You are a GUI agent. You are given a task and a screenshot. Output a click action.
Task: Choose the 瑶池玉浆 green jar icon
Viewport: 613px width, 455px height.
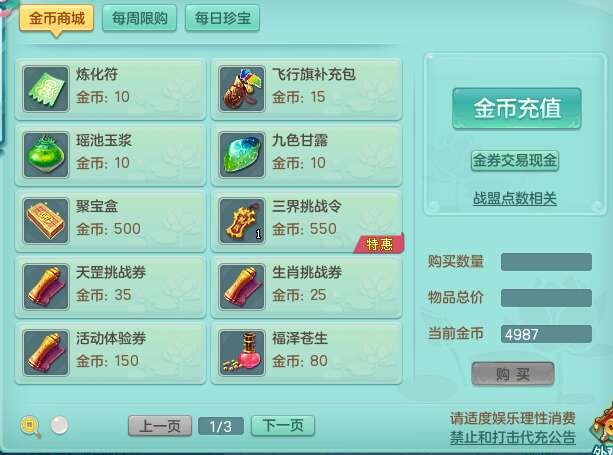46,155
